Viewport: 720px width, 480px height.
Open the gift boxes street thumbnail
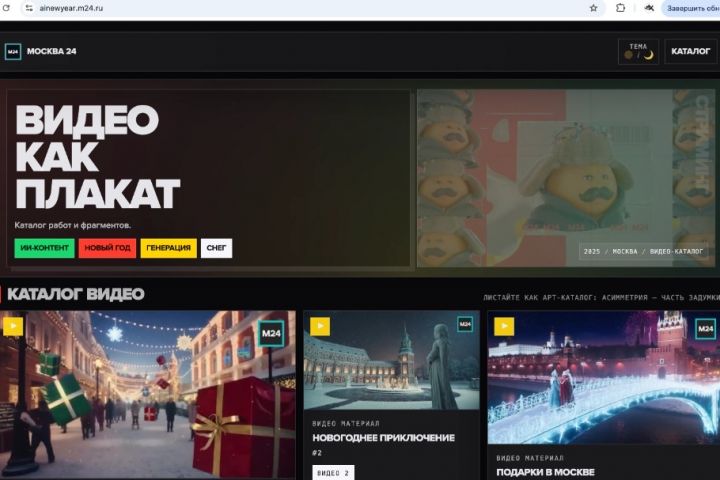click(x=148, y=395)
